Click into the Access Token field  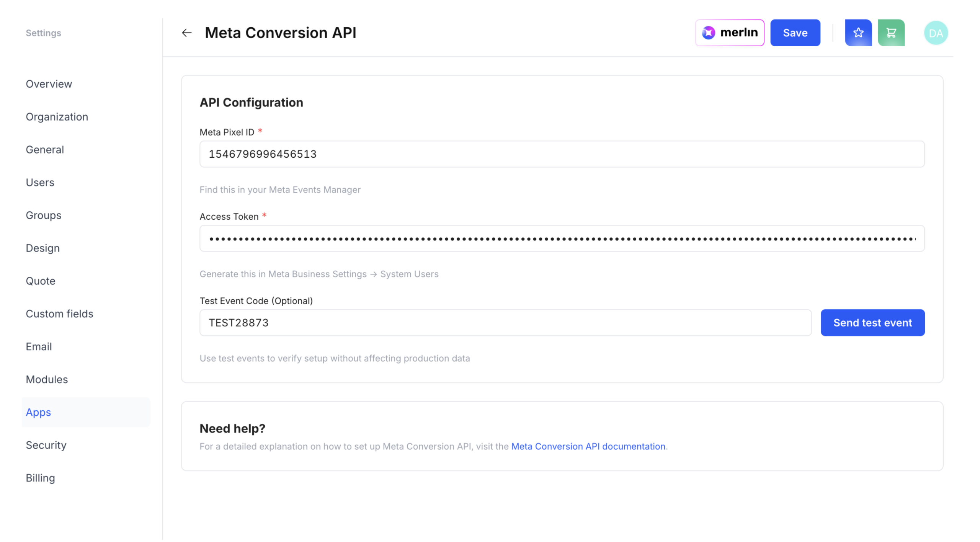(x=562, y=238)
